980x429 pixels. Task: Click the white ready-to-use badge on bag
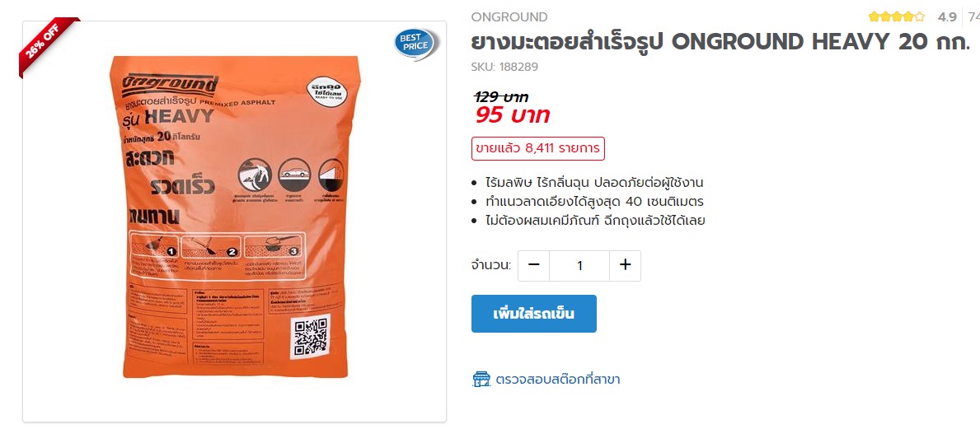(x=326, y=91)
